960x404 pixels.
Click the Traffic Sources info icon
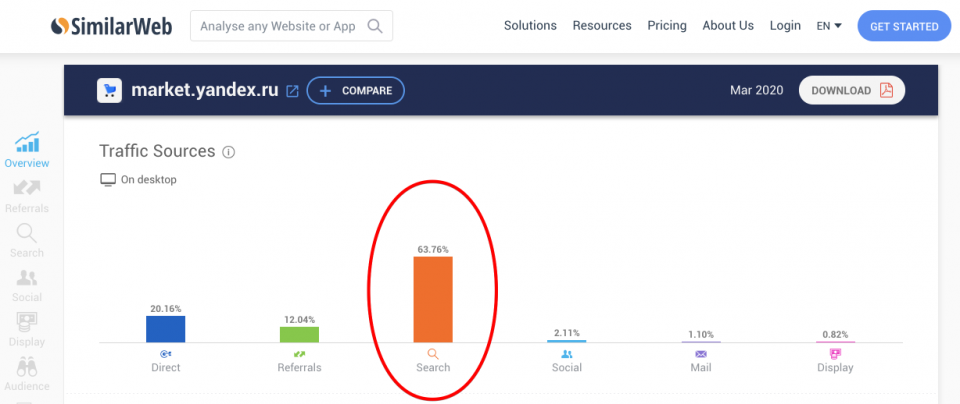(x=228, y=152)
